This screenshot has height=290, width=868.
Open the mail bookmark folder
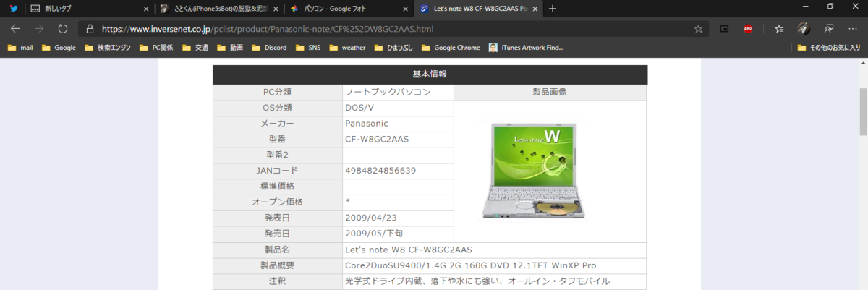(20, 48)
